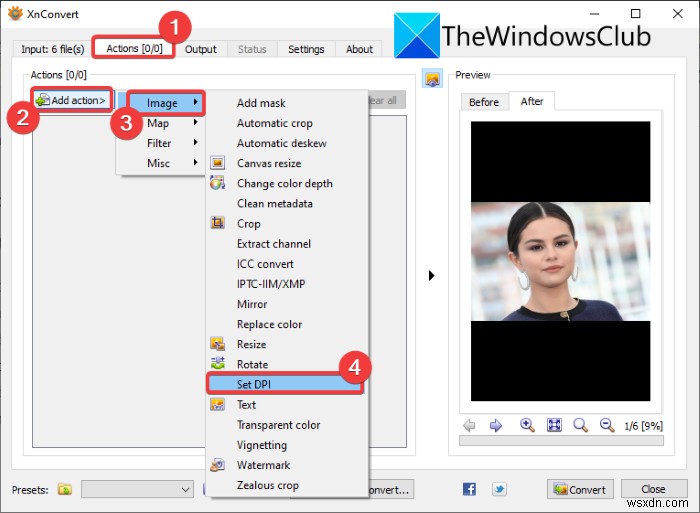Select Automatic crop from the submenu

pos(287,123)
